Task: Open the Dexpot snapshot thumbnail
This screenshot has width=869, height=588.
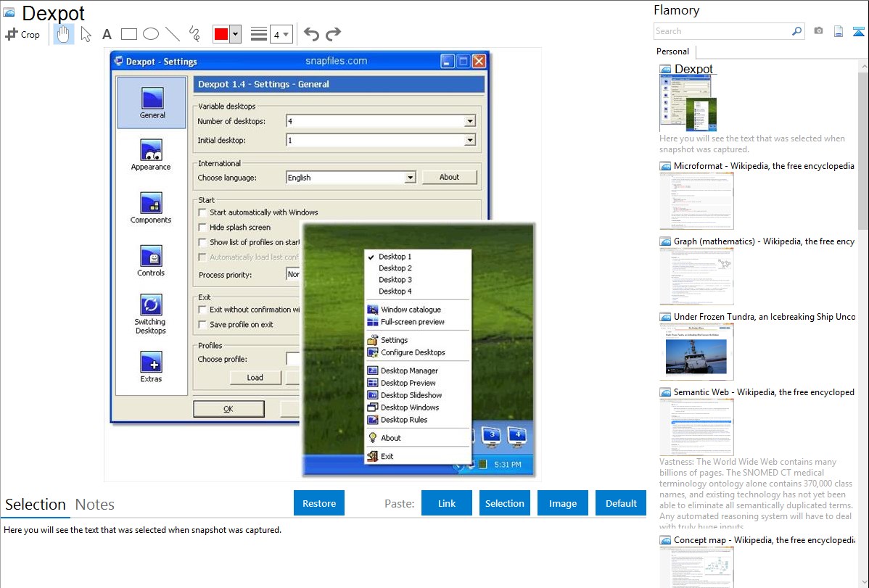Action: click(688, 103)
